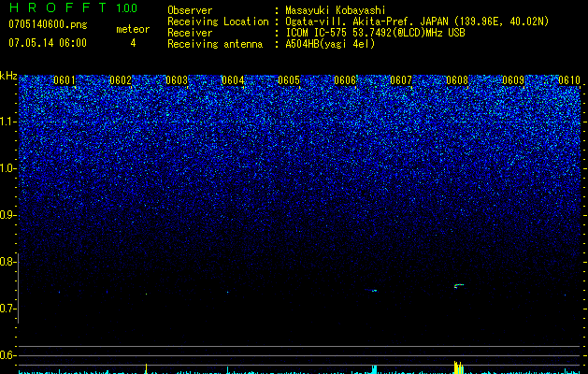Click the 0610 time marker
The width and height of the screenshot is (588, 374).
point(569,80)
